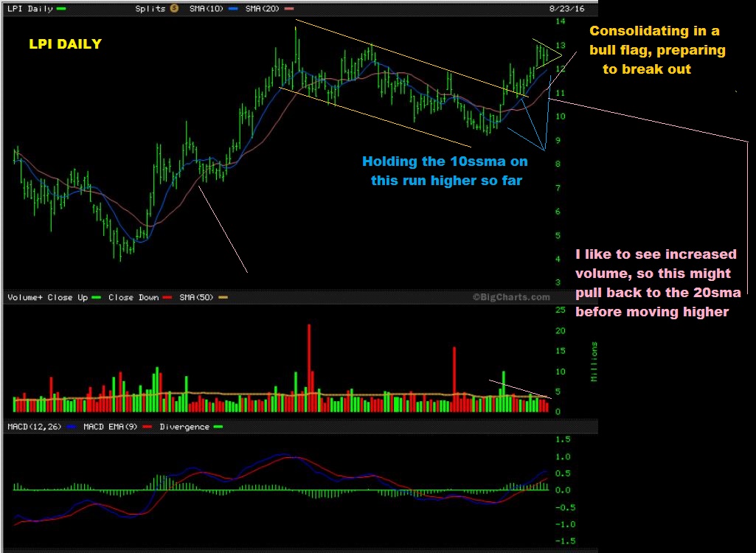Click the blue 'Holding the 10ssma' annotation
756x553 pixels.
tap(445, 170)
